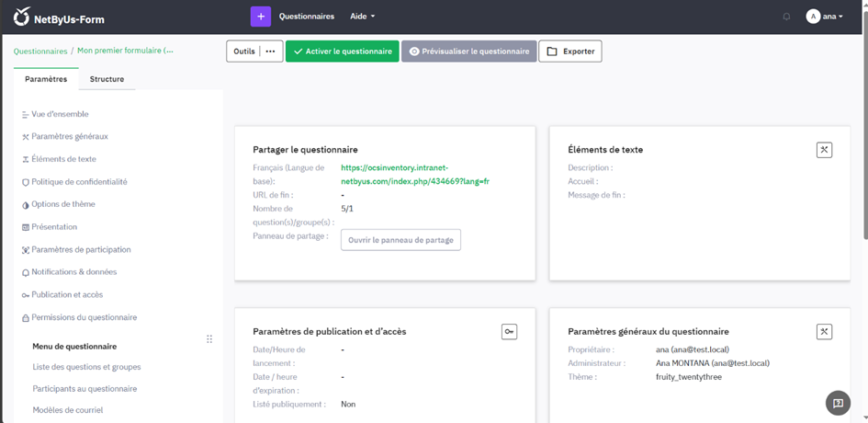Open the questionnaire share URL link
The height and width of the screenshot is (423, 868).
pos(414,175)
